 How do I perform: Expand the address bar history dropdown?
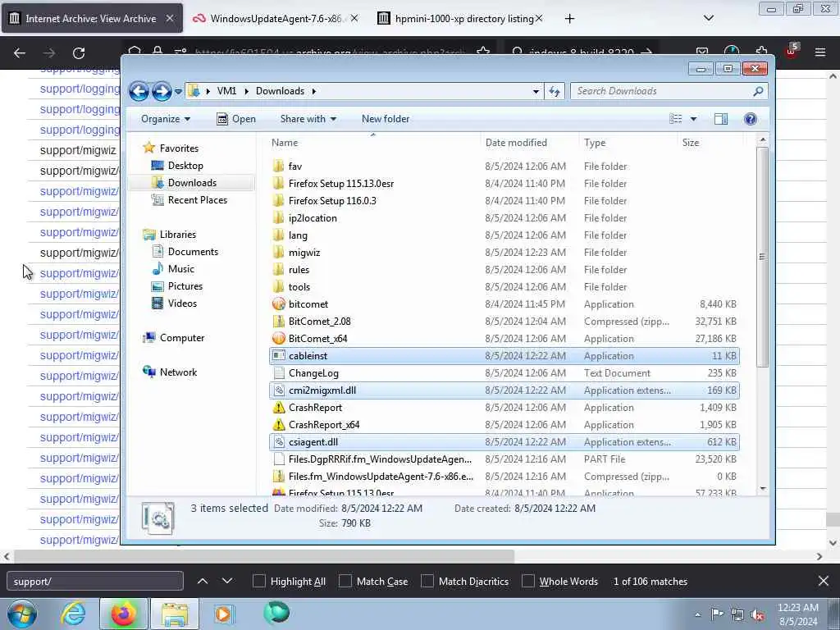(536, 92)
